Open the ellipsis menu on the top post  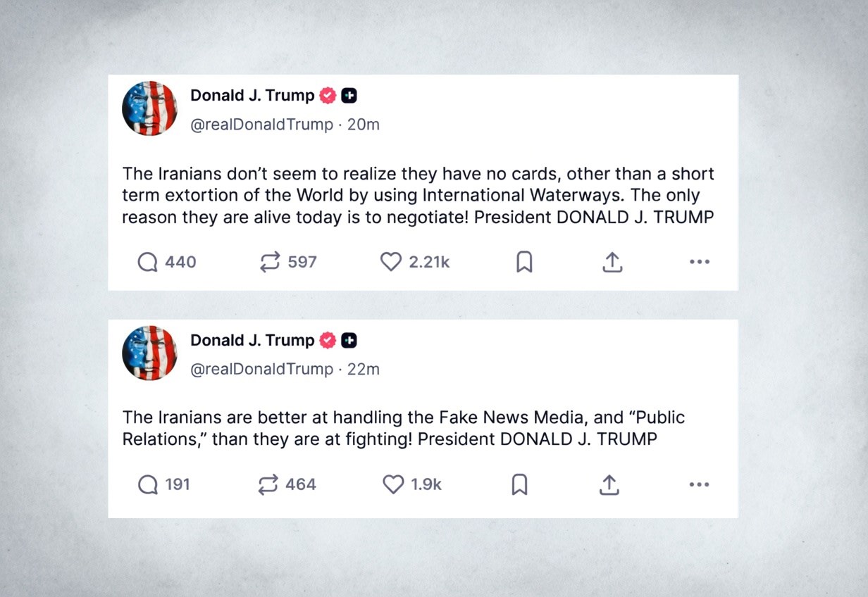pyautogui.click(x=700, y=261)
